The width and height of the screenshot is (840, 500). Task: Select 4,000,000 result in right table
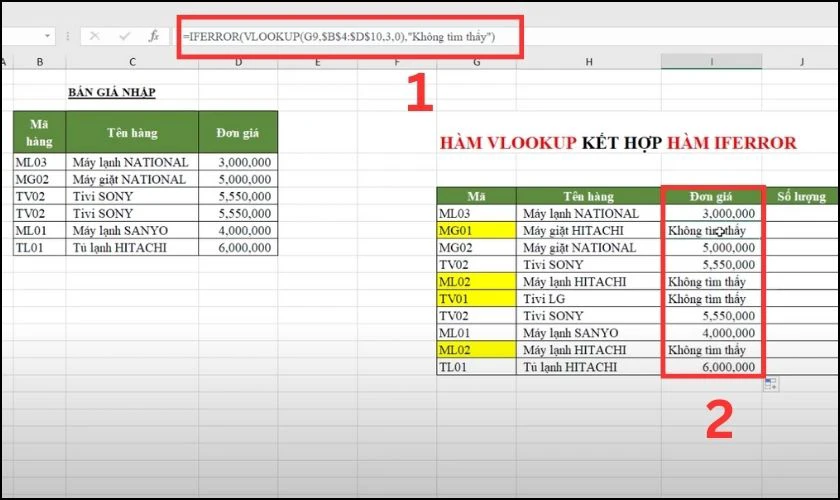(711, 333)
